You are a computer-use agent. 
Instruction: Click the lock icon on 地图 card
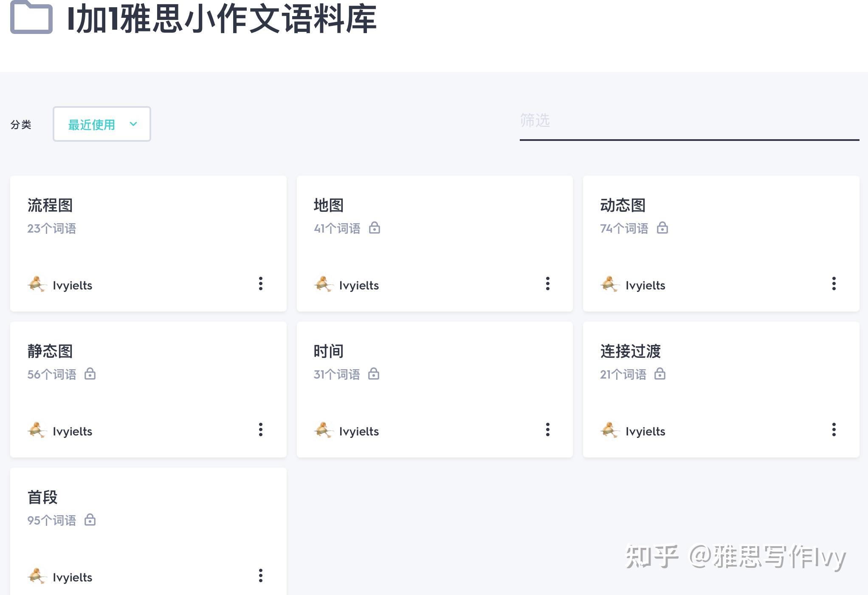(374, 228)
